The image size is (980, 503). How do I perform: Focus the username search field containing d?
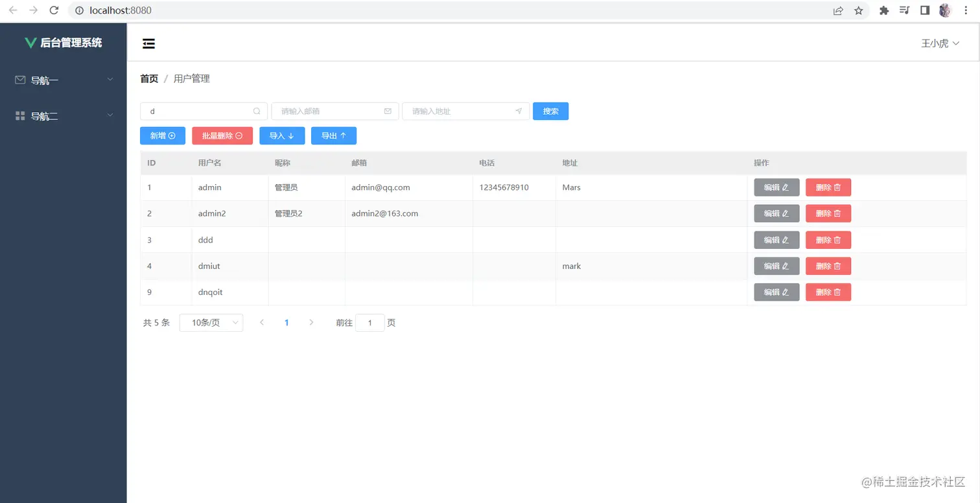click(x=204, y=111)
